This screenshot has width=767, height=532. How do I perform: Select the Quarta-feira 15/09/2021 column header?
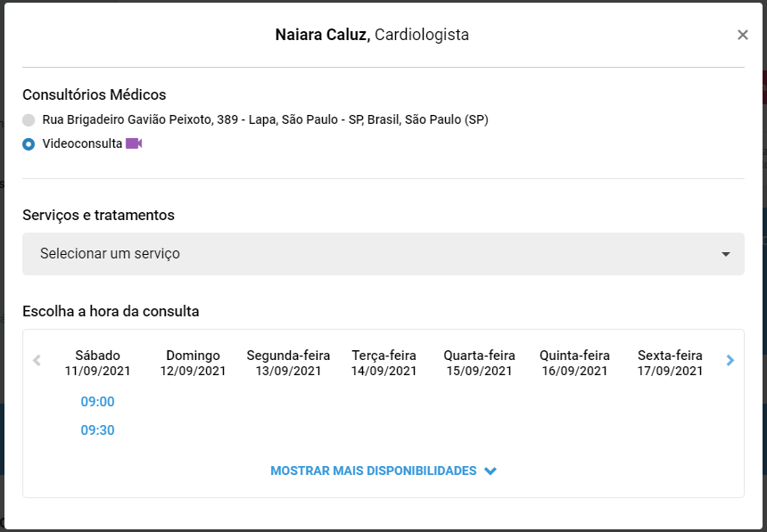[479, 364]
